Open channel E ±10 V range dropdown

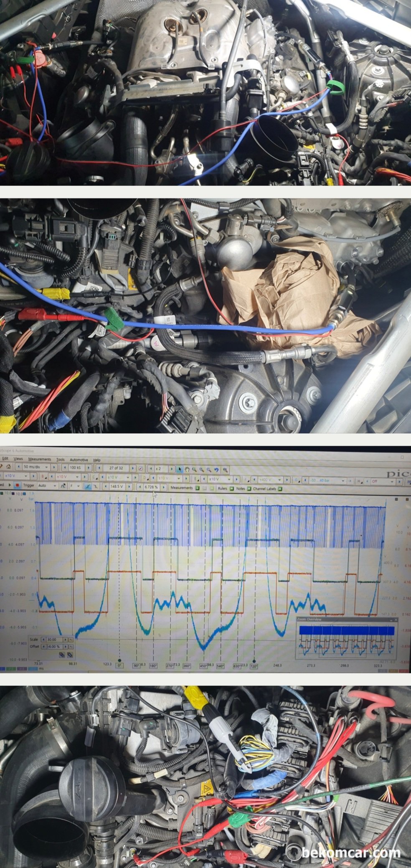220,479
